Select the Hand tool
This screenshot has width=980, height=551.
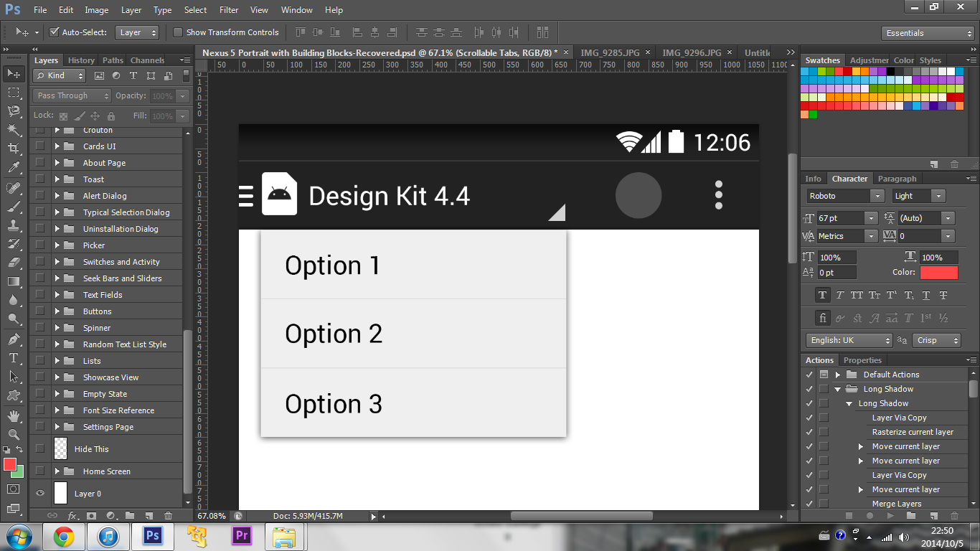[13, 415]
